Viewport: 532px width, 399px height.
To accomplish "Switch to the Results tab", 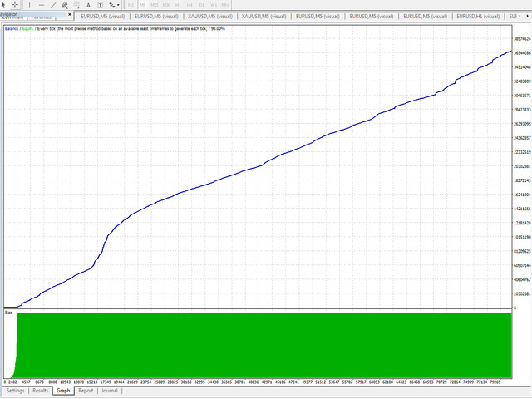I will coord(41,390).
